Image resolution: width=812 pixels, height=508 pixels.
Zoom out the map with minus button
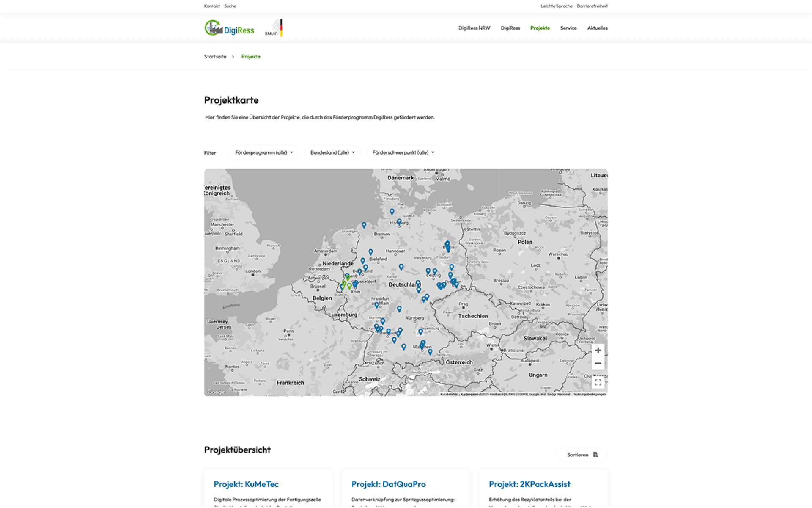pyautogui.click(x=598, y=363)
